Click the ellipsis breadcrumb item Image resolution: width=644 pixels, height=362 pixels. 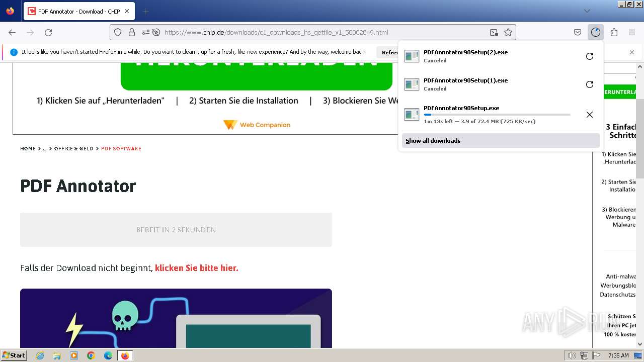click(x=44, y=149)
